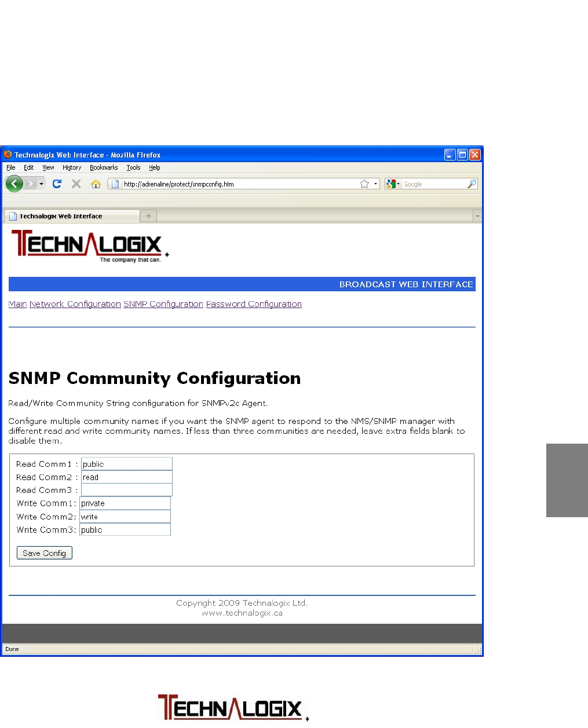The image size is (588, 728).
Task: Open the File menu
Action: pyautogui.click(x=11, y=167)
